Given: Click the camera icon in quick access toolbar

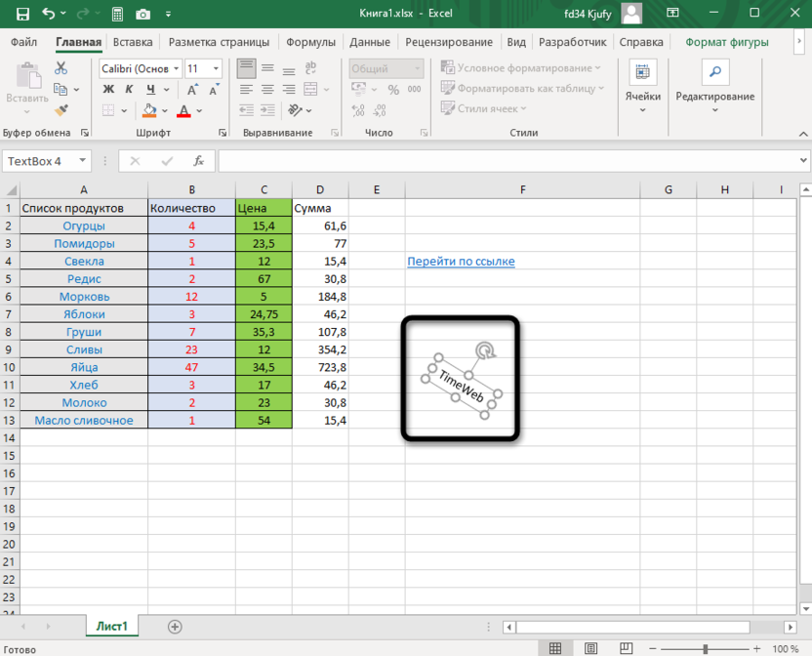Looking at the screenshot, I should tap(143, 15).
